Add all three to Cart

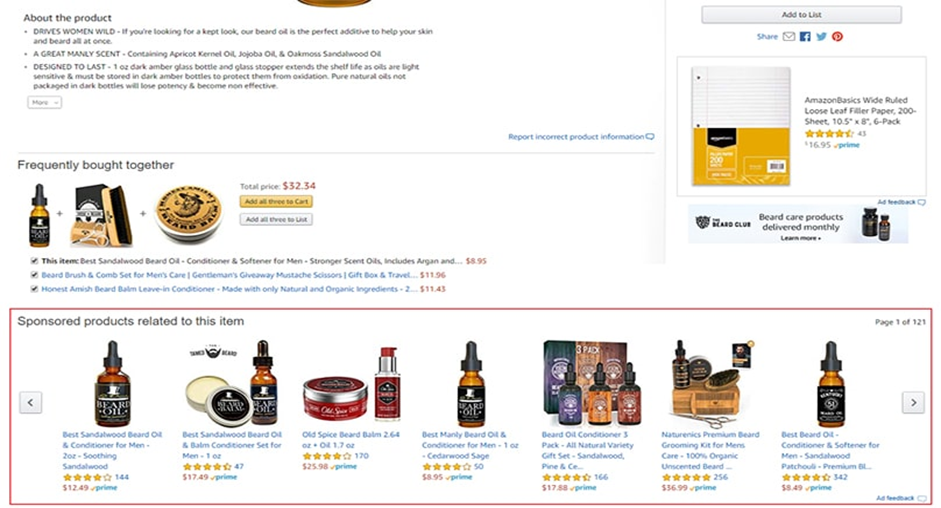pyautogui.click(x=276, y=202)
